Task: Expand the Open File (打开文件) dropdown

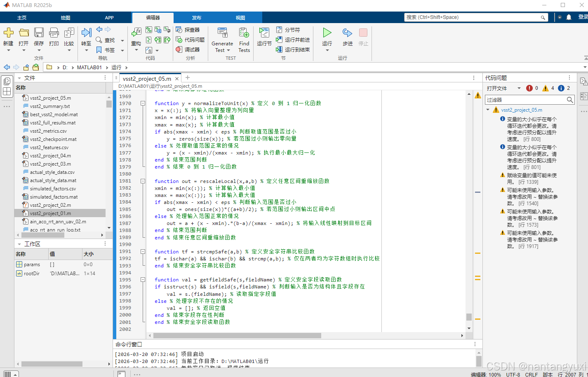Action: tap(519, 88)
